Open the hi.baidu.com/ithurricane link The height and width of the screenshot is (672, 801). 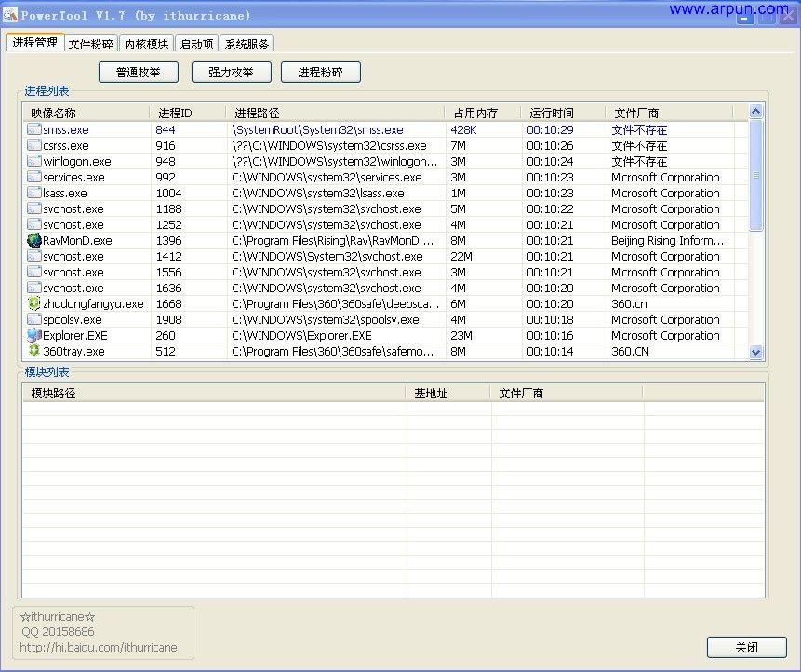coord(96,647)
